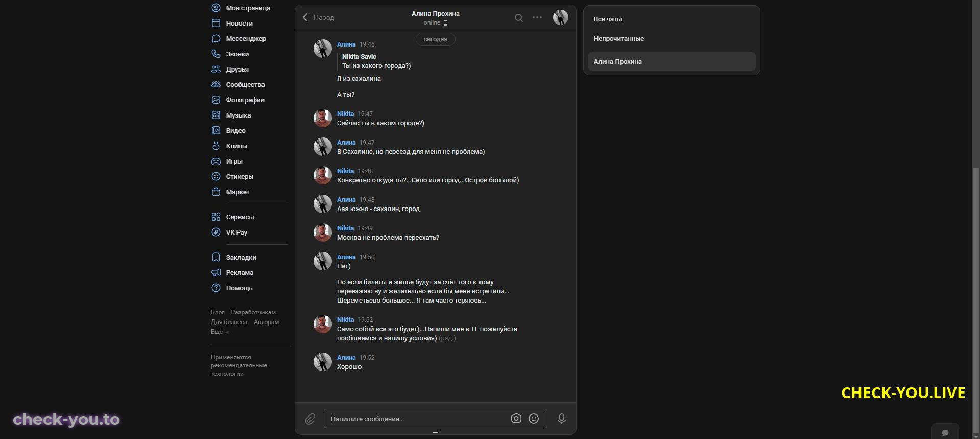The image size is (980, 439).
Task: Attach a file with paperclip icon
Action: pyautogui.click(x=310, y=419)
